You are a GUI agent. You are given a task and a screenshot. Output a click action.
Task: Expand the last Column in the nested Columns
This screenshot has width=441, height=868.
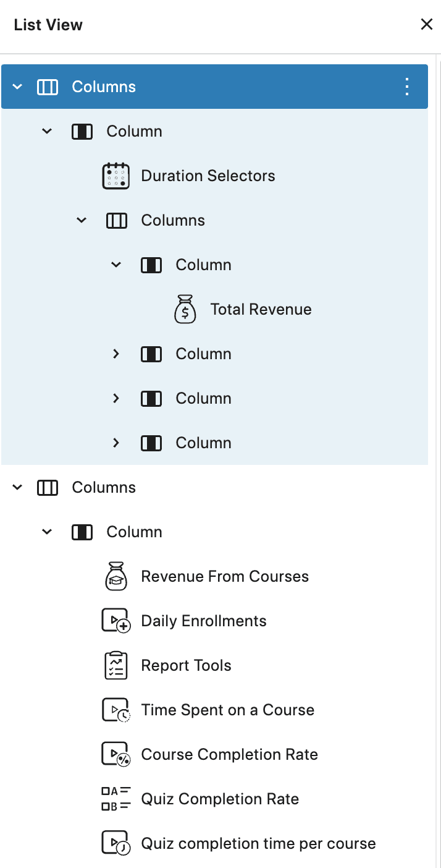click(x=115, y=443)
